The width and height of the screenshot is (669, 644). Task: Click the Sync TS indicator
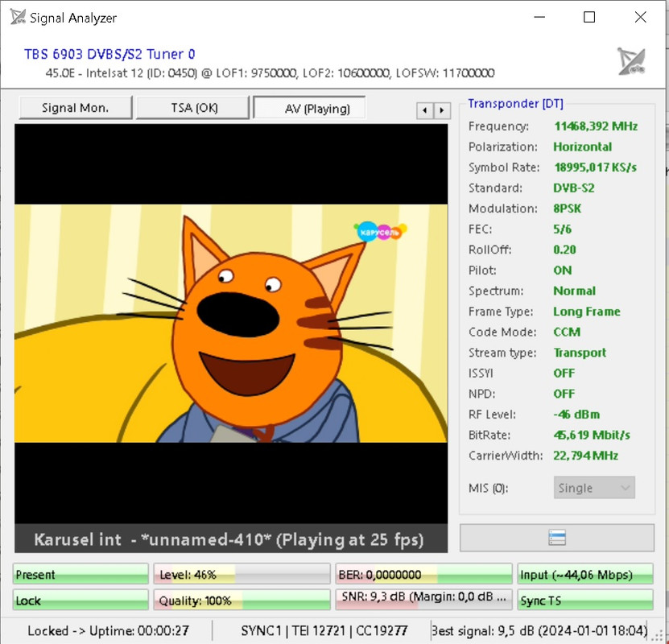585,600
